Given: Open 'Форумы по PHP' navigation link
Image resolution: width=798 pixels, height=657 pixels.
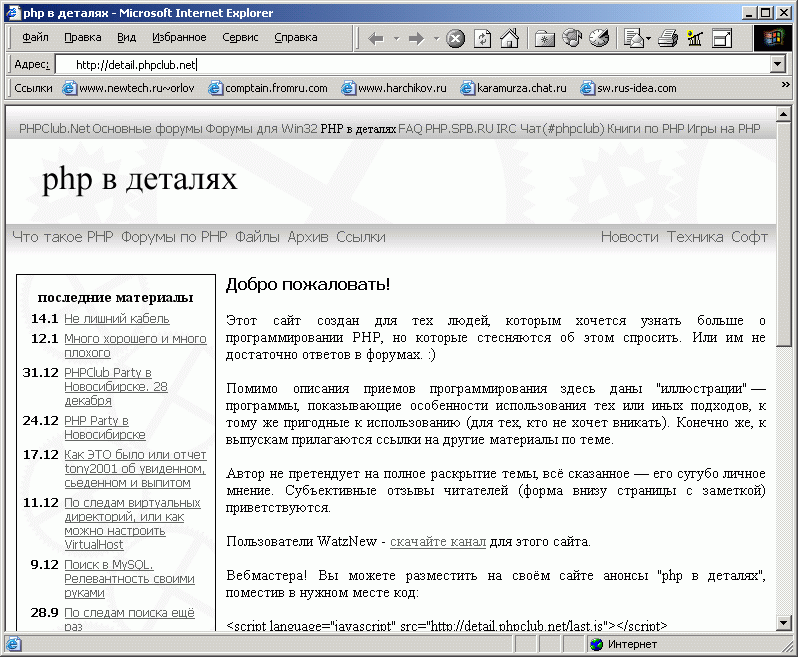Looking at the screenshot, I should [x=174, y=237].
